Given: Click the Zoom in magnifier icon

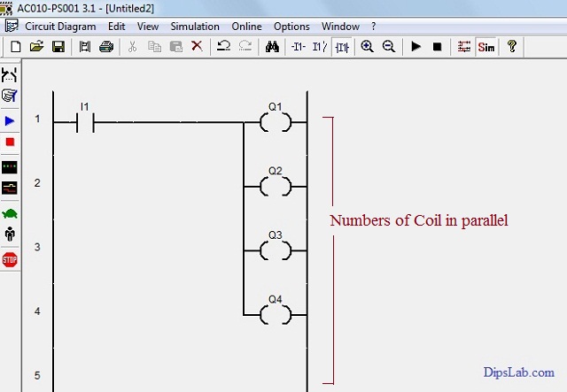Looking at the screenshot, I should [x=367, y=46].
